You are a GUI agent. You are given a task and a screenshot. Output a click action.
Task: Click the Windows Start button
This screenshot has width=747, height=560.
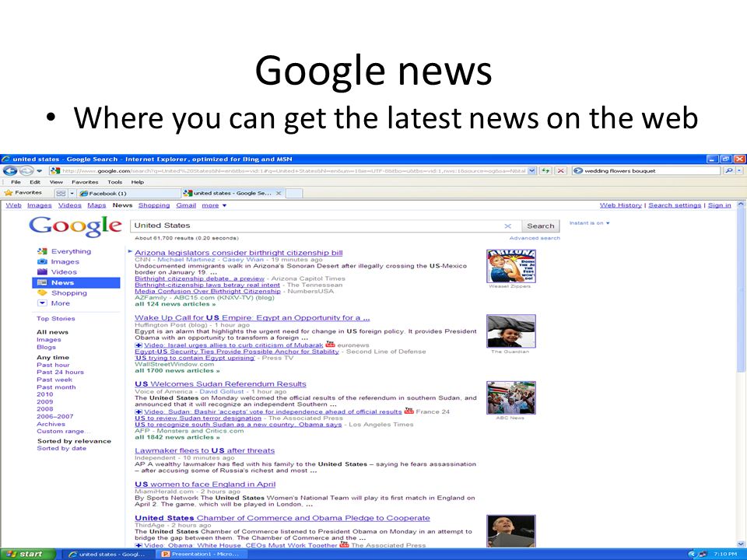[28, 554]
